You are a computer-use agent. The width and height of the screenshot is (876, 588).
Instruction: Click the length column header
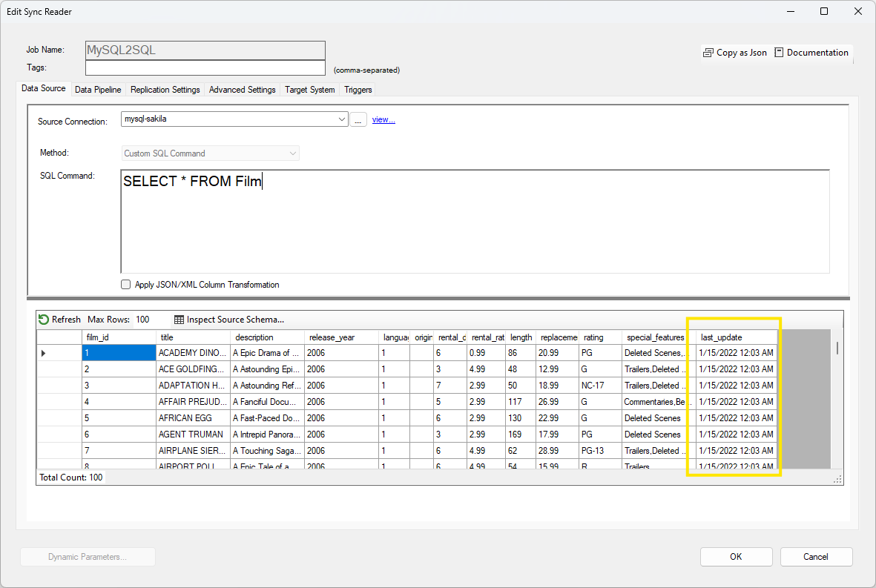tap(521, 337)
